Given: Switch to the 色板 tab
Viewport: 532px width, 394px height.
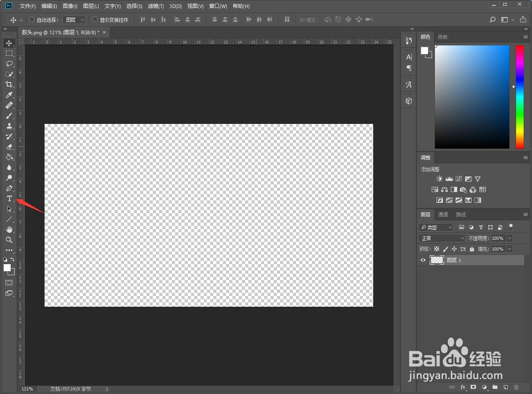Looking at the screenshot, I should coord(442,37).
